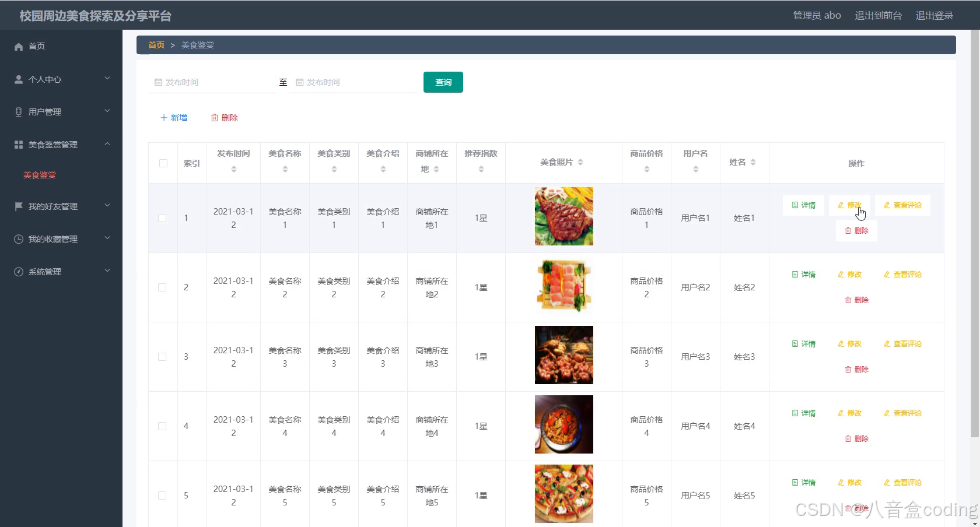Click 删除 for row 用户名1
Screen dimensions: 980x527
[x=857, y=231]
